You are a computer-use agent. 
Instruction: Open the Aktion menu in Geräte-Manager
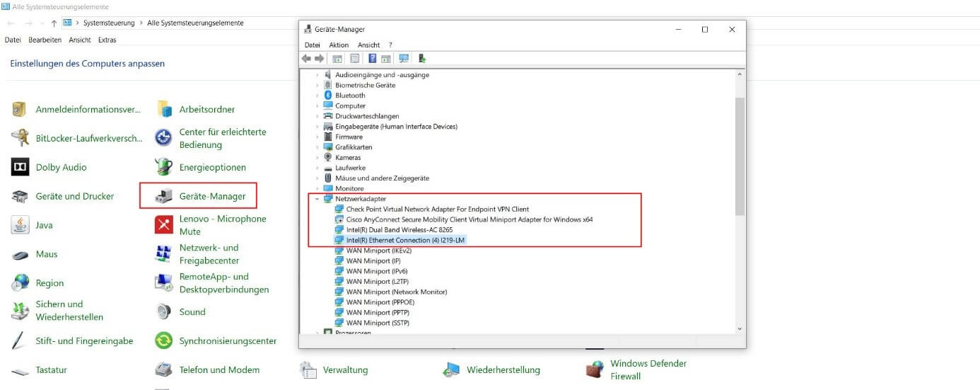(x=339, y=45)
